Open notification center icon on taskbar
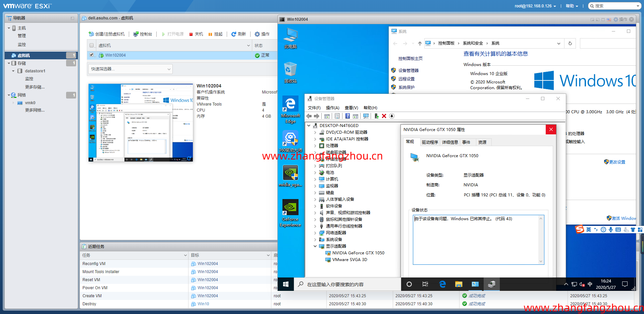Image resolution: width=644 pixels, height=314 pixels. 625,284
